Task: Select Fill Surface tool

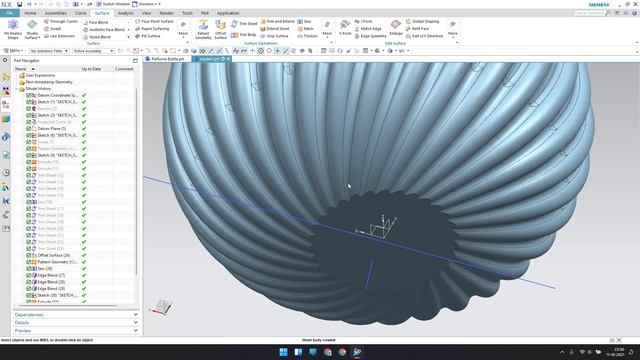Action: tap(147, 36)
